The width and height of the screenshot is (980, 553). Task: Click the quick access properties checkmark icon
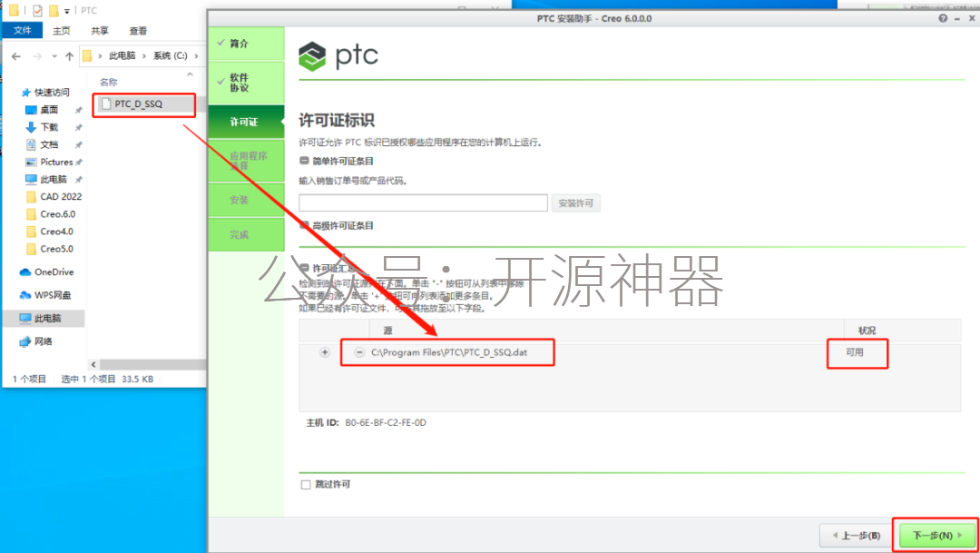(x=37, y=11)
